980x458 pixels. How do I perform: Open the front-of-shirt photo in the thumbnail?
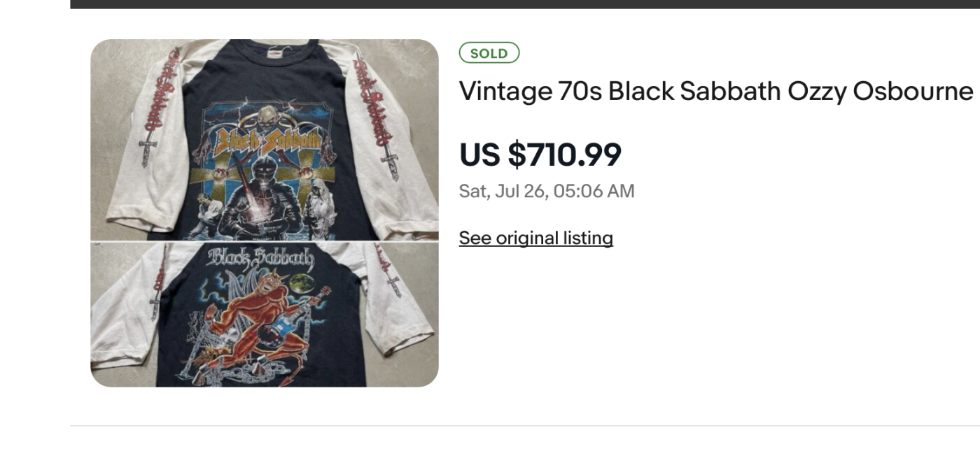pos(264,140)
